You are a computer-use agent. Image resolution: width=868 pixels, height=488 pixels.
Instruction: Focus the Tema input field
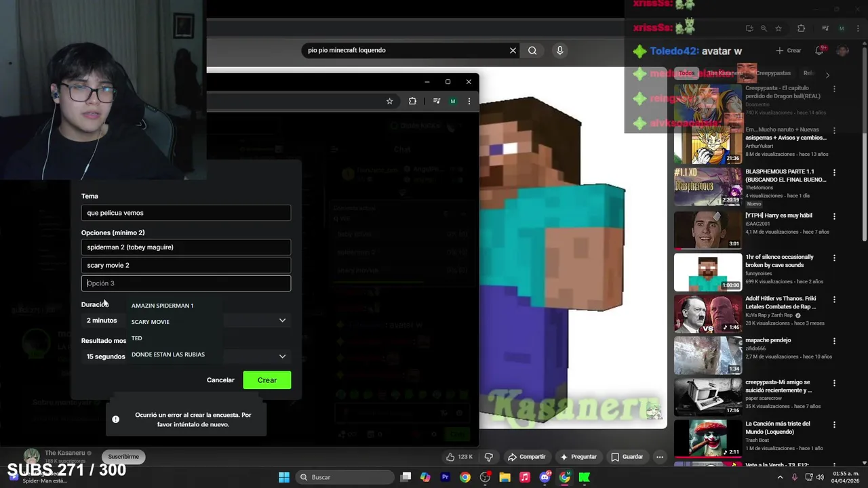click(x=186, y=213)
